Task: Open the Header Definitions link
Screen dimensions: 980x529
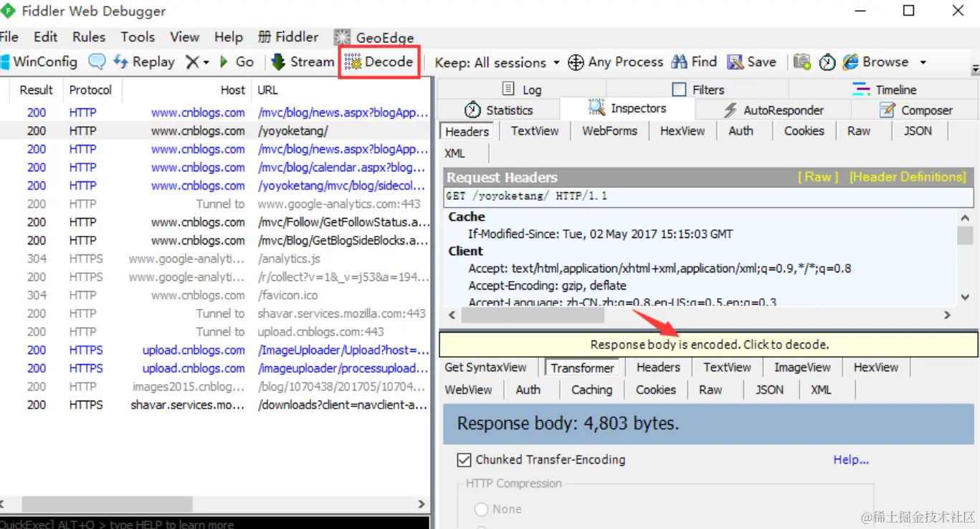Action: 908,177
